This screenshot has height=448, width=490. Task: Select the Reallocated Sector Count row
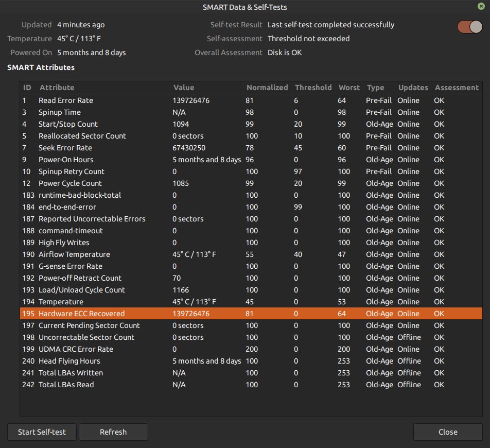251,136
